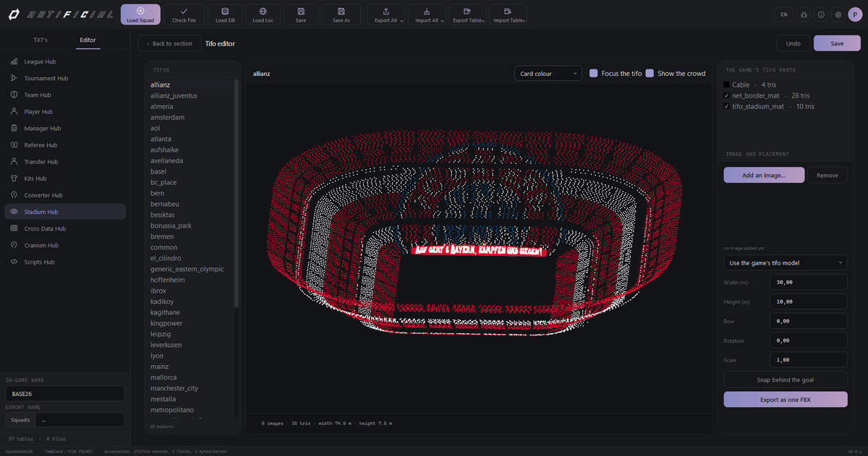Click the Bow value field

click(809, 321)
